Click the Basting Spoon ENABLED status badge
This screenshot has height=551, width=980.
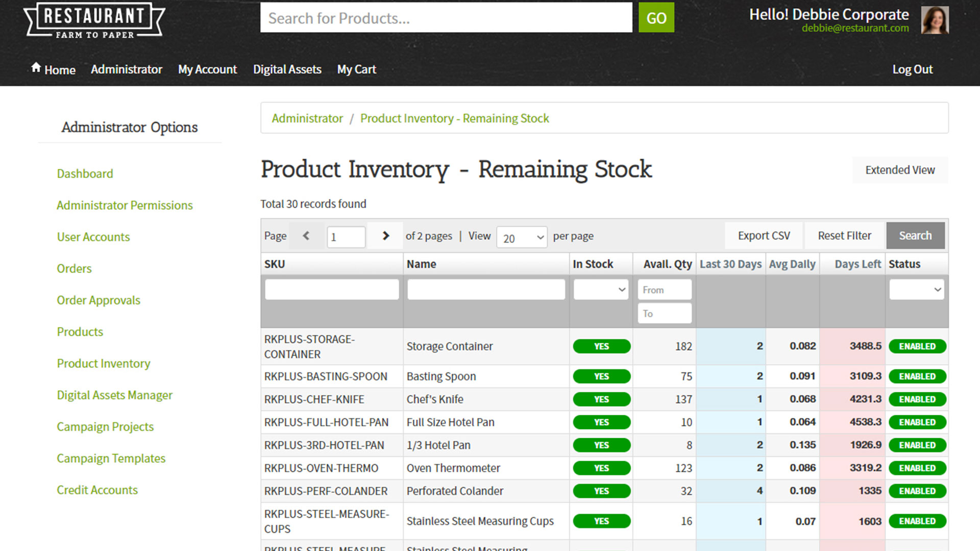point(917,377)
